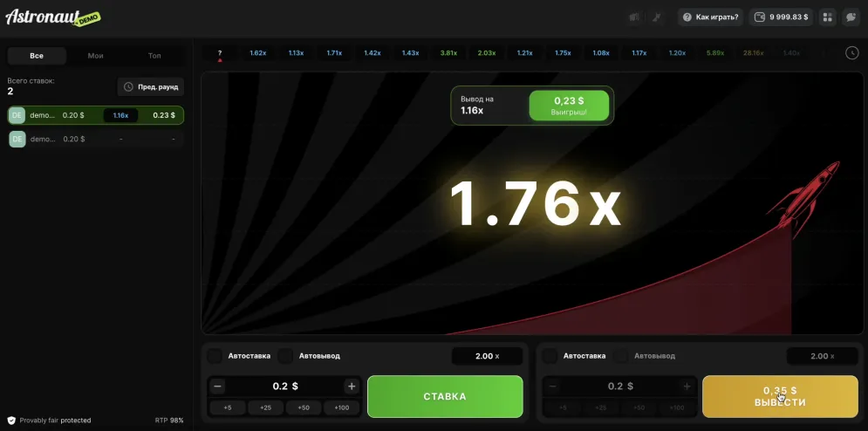Click 3.81x in history bar
Screen dimensions: 868x431
click(448, 53)
